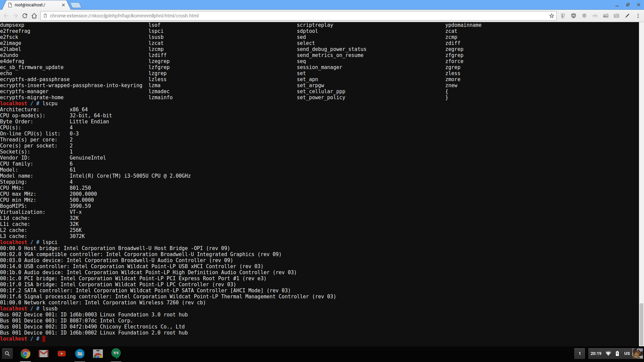Click the rightmost camera screenshot extension icon

point(616,16)
